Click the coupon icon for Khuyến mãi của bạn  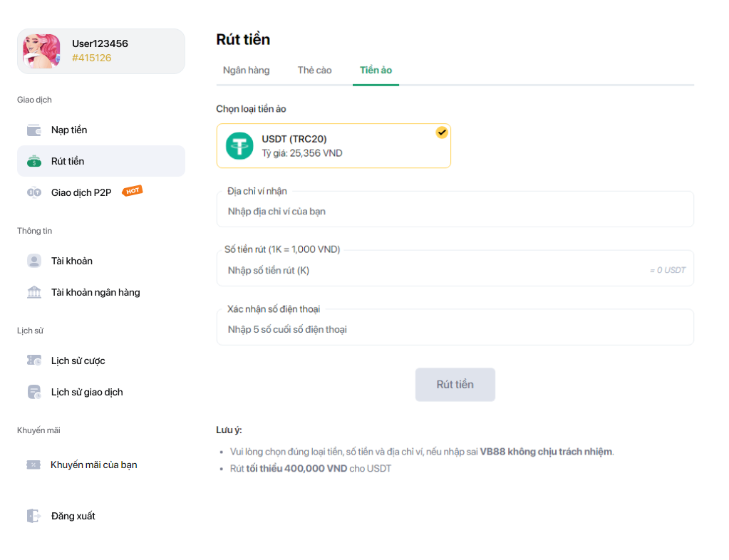click(33, 465)
